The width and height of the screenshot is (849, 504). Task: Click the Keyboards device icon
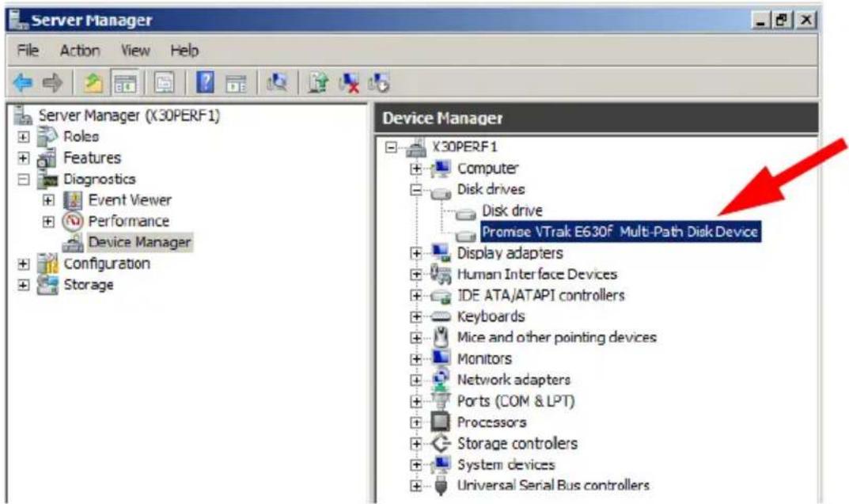pos(440,316)
